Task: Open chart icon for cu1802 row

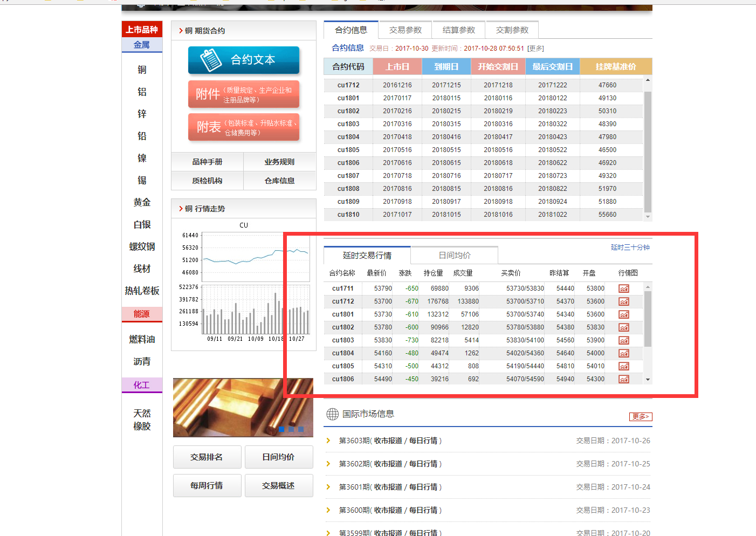Action: click(x=623, y=327)
